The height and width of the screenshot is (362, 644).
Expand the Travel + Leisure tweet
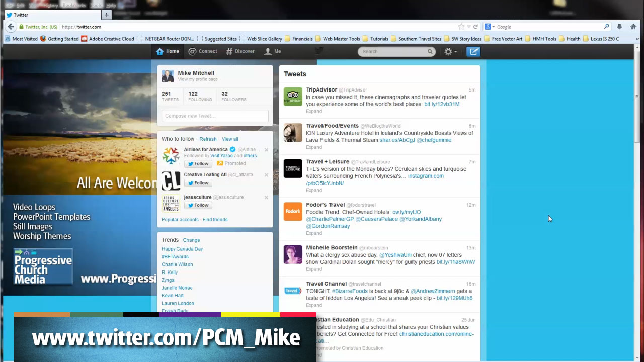click(314, 190)
